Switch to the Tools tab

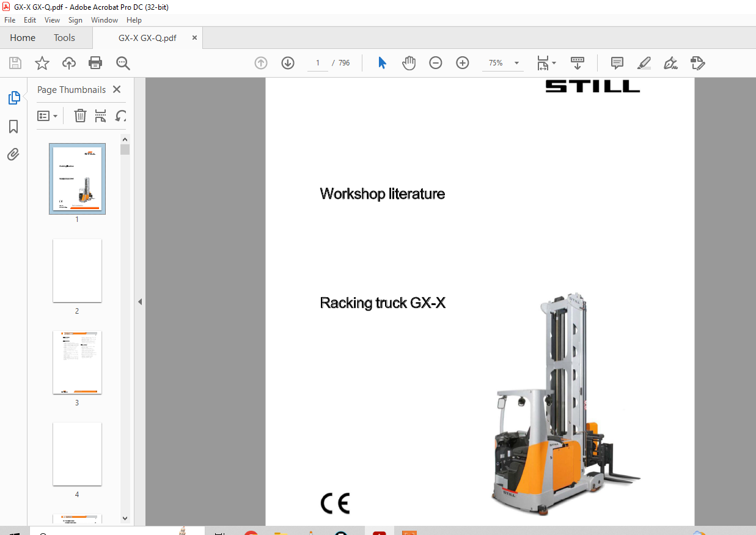pyautogui.click(x=64, y=38)
